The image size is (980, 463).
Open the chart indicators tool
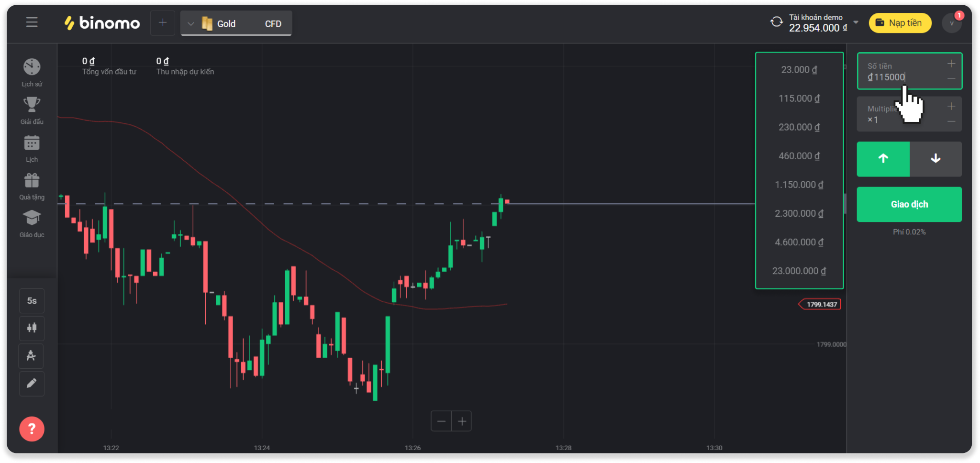(32, 356)
